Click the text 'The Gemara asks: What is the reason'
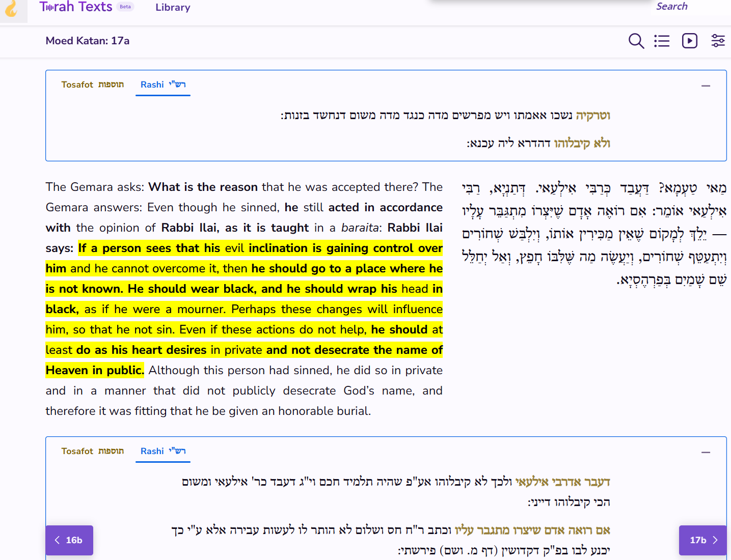The width and height of the screenshot is (731, 560). 152,187
